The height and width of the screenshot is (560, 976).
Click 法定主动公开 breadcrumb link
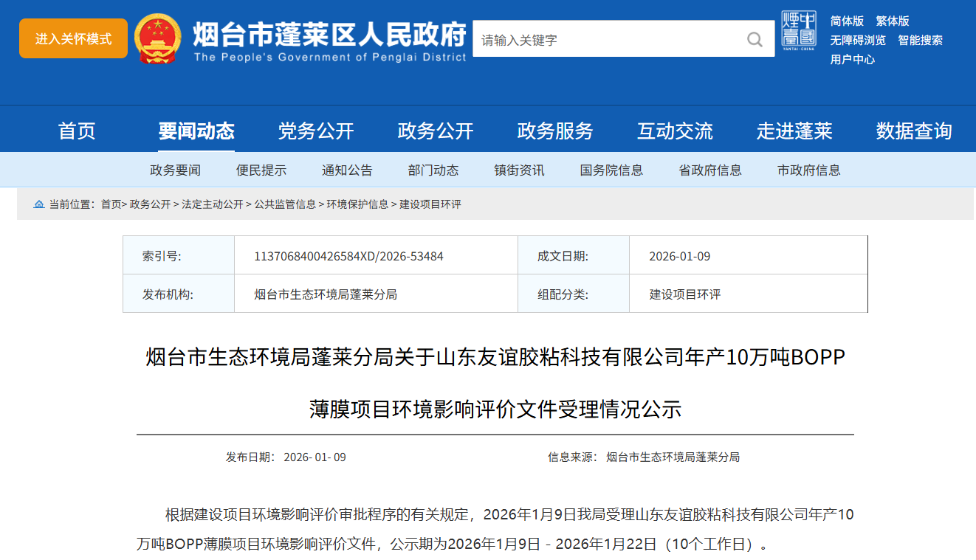tap(213, 204)
